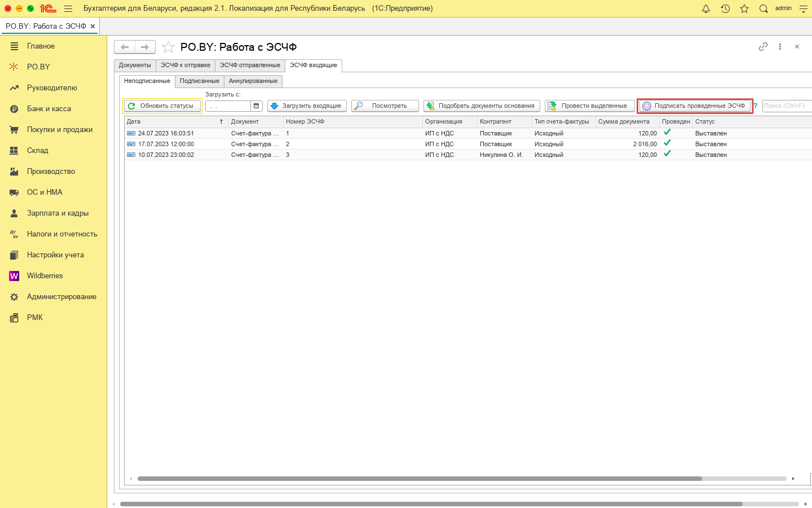Click Обновить статусы button
The height and width of the screenshot is (508, 812).
[162, 106]
